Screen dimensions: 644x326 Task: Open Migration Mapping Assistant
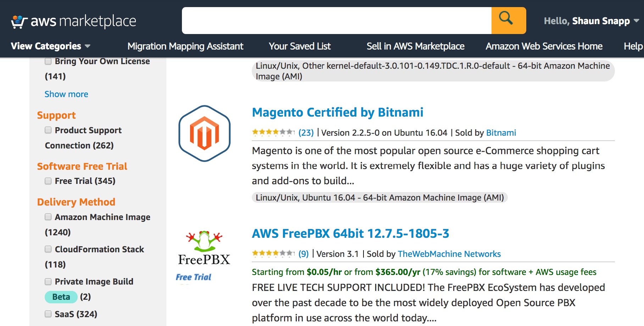pos(185,46)
